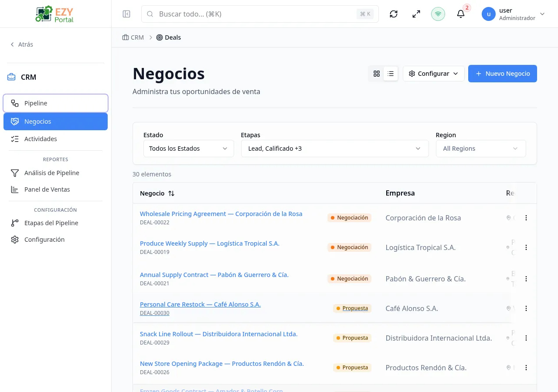Viewport: 558px width, 392px height.
Task: Switch to grid card view
Action: [377, 74]
